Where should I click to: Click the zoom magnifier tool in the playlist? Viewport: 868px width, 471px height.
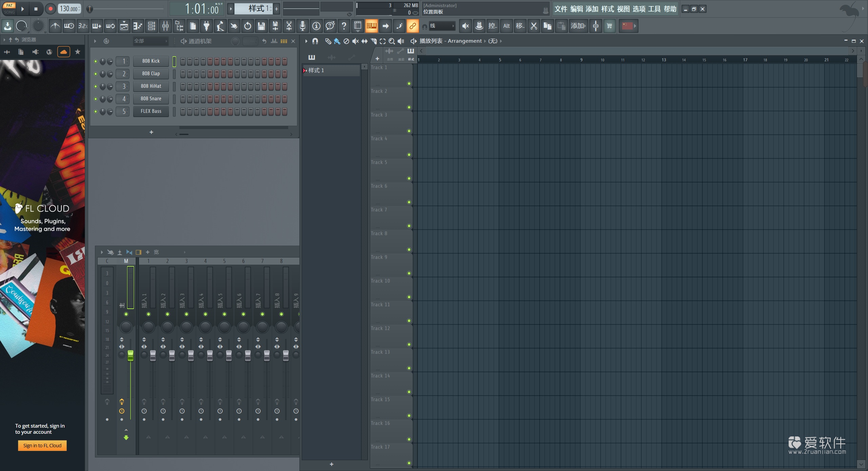392,41
